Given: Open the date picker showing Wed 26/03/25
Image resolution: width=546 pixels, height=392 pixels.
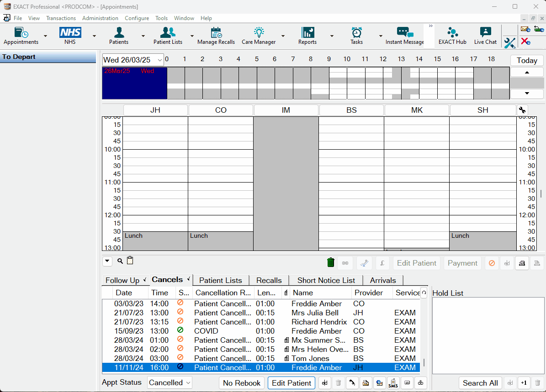Looking at the screenshot, I should point(133,60).
